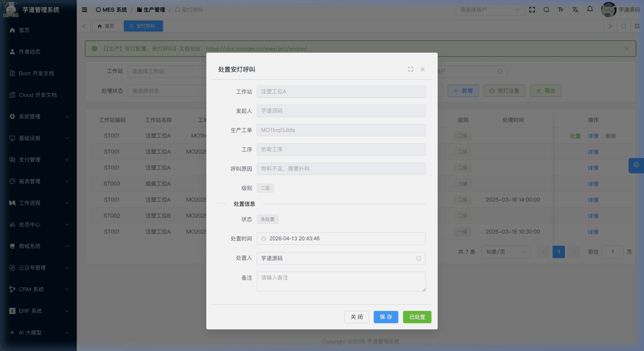Open 请选择租户 tenant dropdown

point(490,10)
